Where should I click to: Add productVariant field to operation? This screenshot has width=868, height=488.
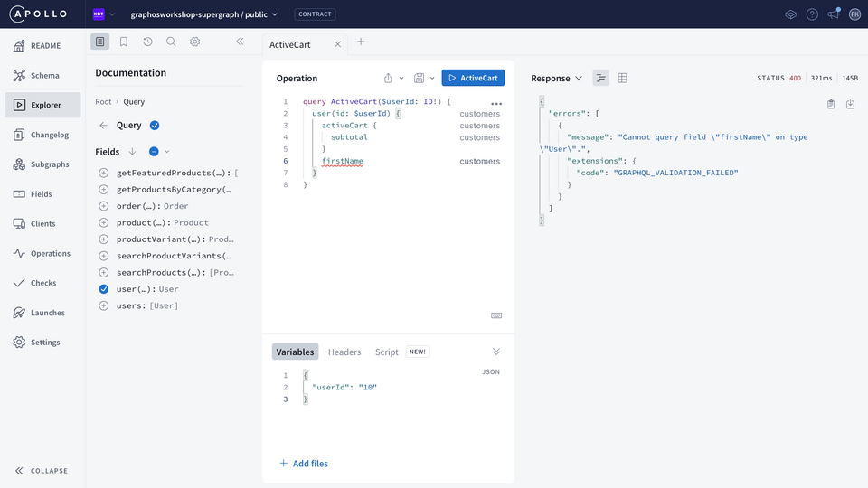(103, 239)
